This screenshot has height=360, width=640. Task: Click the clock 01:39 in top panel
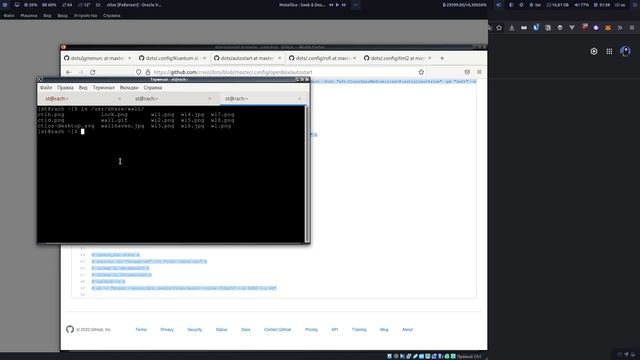[x=602, y=5]
